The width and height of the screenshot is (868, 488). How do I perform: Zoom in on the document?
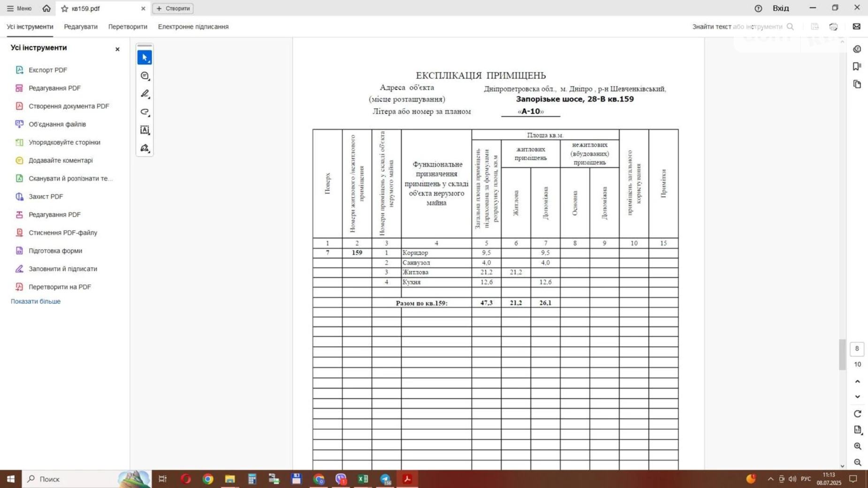tap(857, 446)
